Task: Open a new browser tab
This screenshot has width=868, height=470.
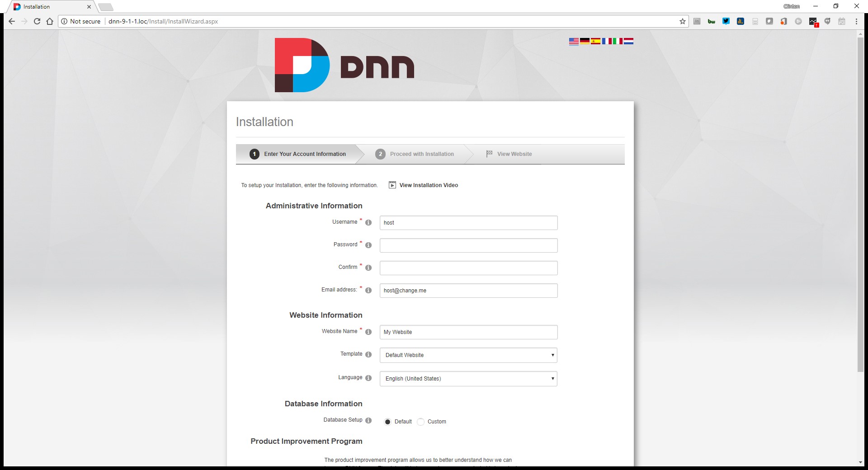Action: click(105, 7)
